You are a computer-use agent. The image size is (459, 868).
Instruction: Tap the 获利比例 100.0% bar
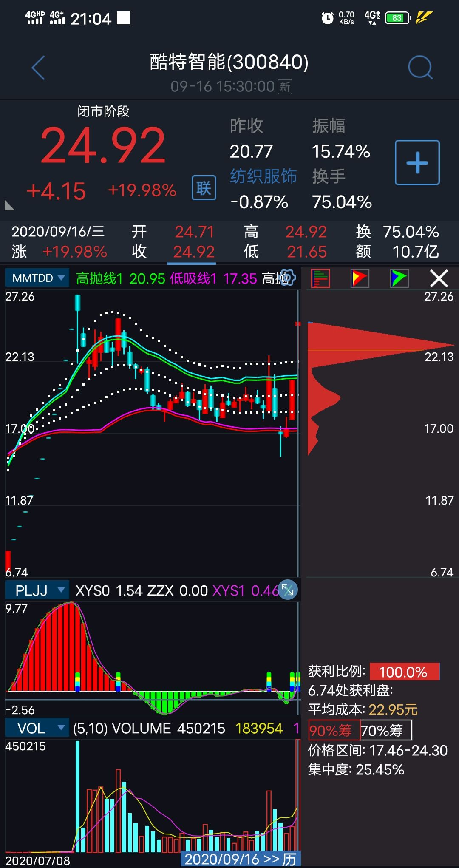coord(404,672)
